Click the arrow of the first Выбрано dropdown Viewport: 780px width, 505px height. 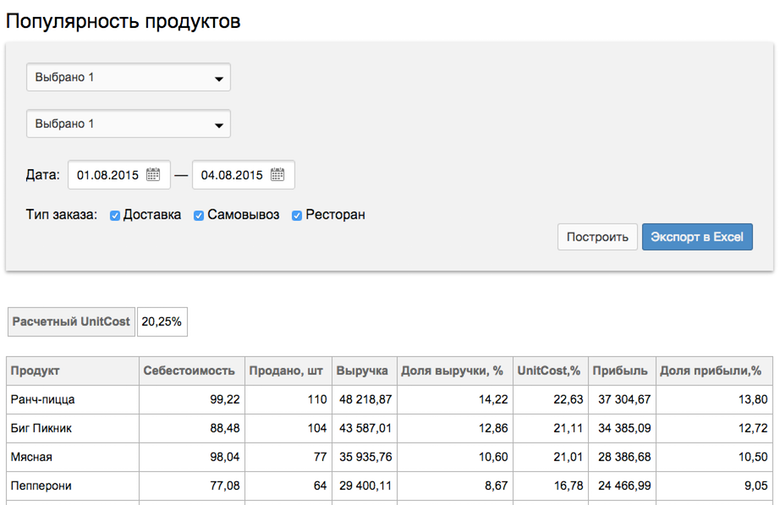click(x=218, y=79)
